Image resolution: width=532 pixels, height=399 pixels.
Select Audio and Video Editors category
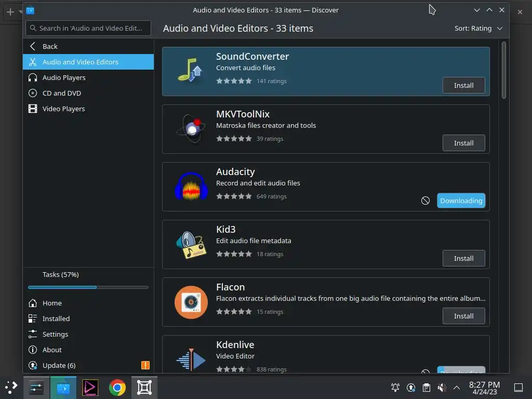88,62
